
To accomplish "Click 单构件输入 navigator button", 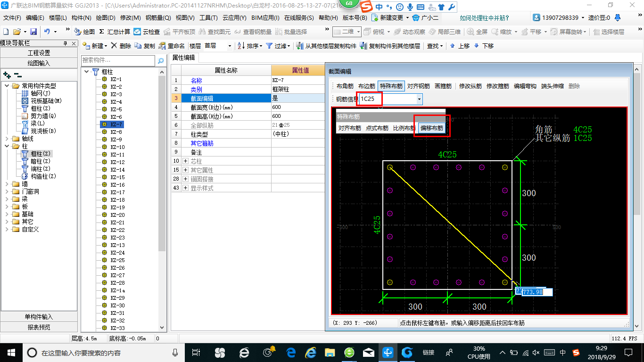I will click(39, 317).
